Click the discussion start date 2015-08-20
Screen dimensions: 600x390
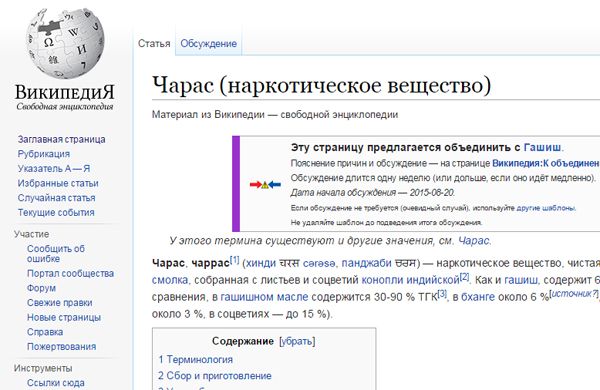[x=432, y=193]
